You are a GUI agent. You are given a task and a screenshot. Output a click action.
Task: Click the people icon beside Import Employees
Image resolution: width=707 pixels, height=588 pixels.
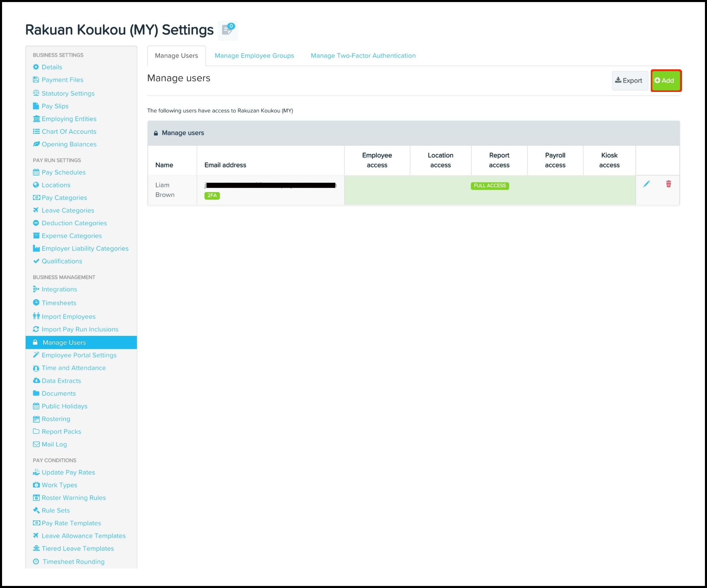36,316
